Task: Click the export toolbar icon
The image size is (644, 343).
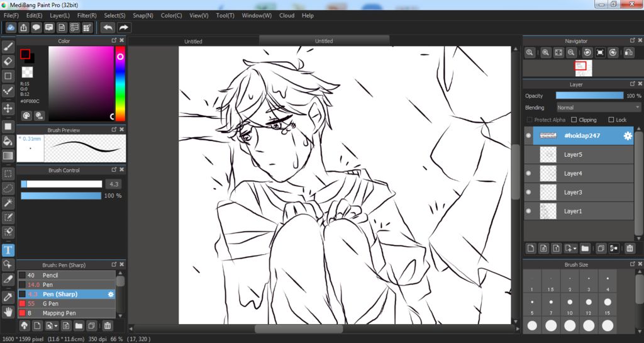Action: pos(23,28)
